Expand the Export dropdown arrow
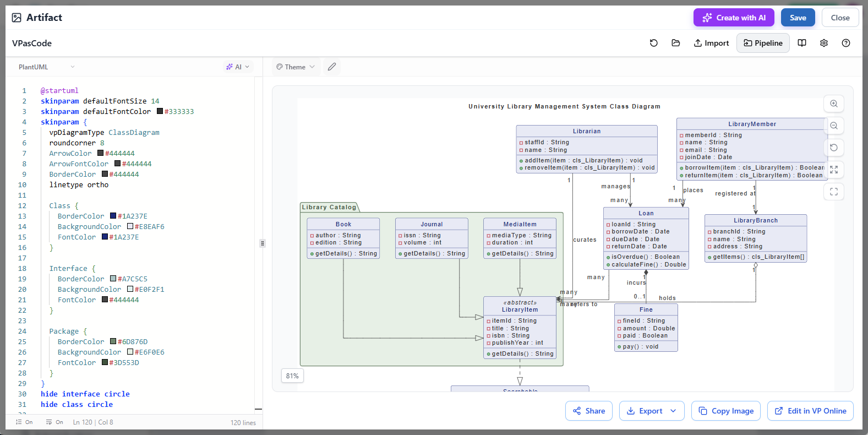Image resolution: width=868 pixels, height=435 pixels. point(673,411)
